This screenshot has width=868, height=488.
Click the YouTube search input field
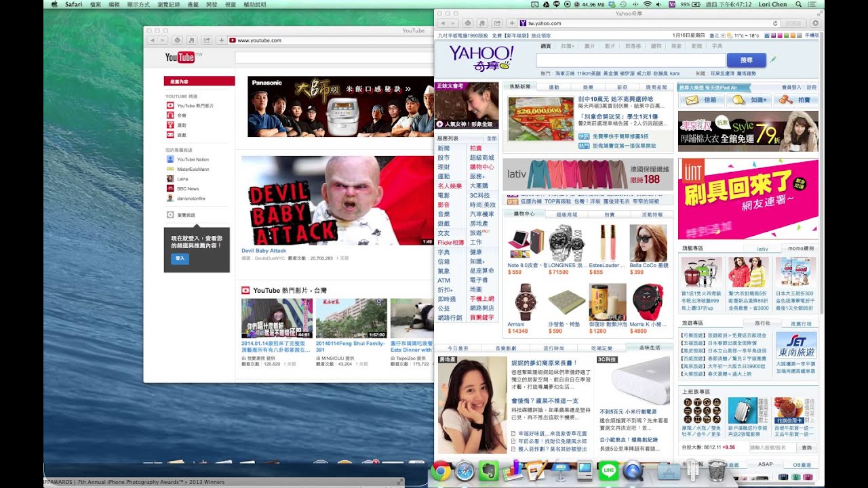tap(334, 58)
